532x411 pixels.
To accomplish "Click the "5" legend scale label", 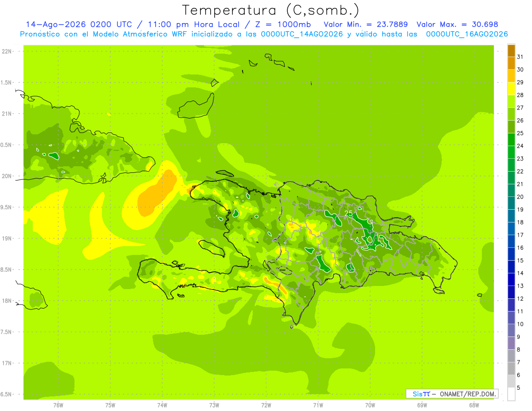I will [x=519, y=388].
